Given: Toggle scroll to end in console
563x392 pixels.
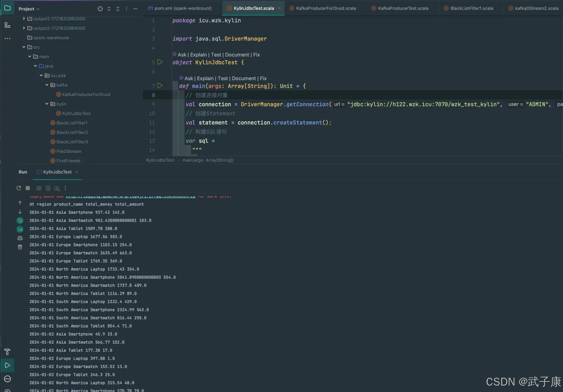Looking at the screenshot, I should pos(20,229).
